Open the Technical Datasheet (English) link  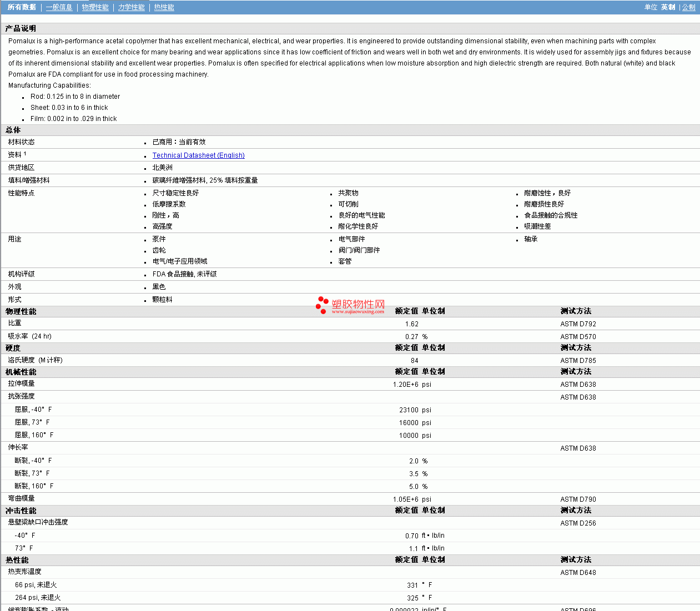[199, 155]
